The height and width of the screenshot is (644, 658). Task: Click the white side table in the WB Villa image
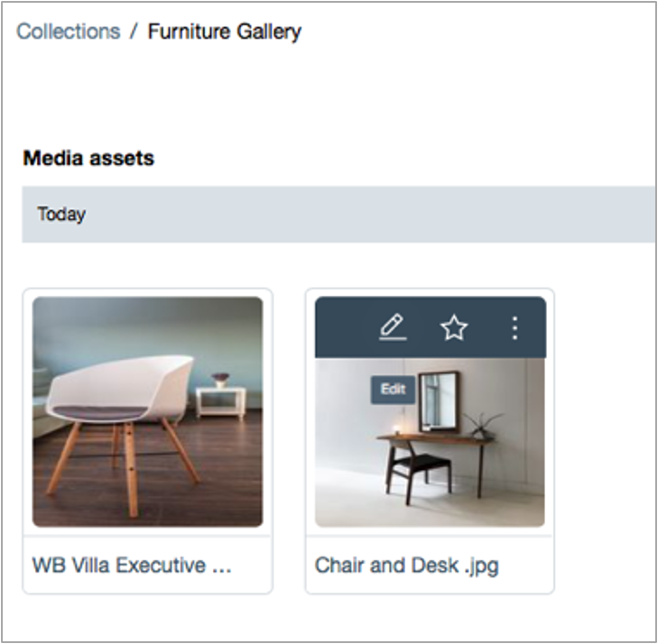point(221,401)
